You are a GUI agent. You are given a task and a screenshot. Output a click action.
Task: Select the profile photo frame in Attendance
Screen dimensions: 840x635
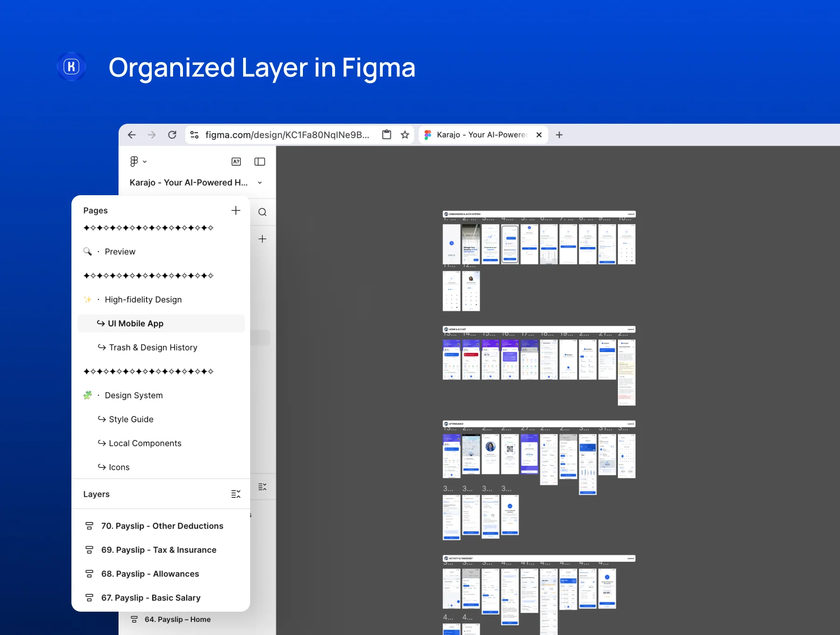tap(490, 454)
